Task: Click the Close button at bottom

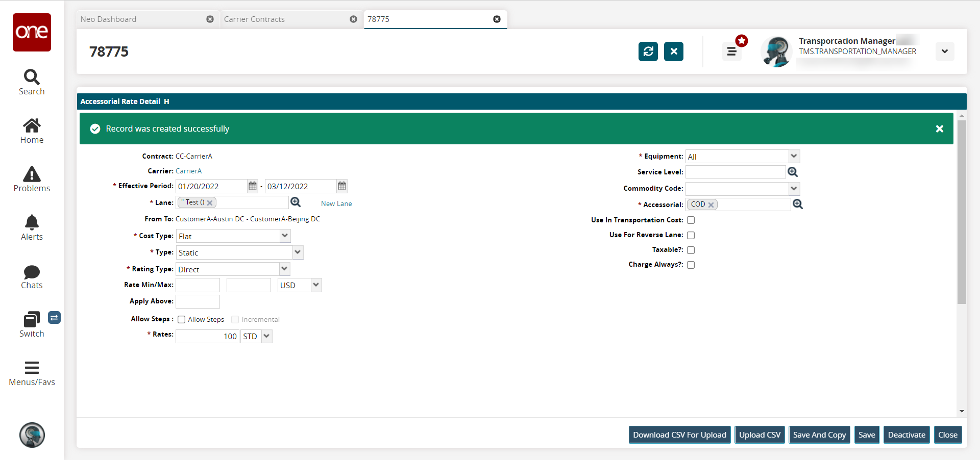Action: pyautogui.click(x=948, y=435)
